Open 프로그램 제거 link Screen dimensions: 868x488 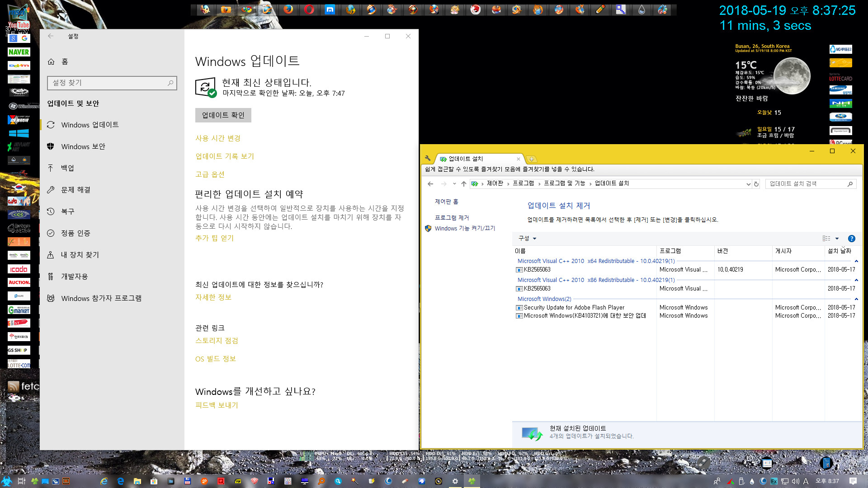point(452,218)
